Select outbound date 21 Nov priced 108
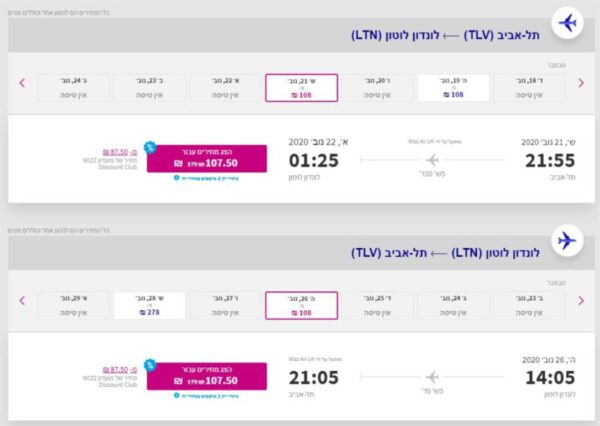 [x=302, y=88]
